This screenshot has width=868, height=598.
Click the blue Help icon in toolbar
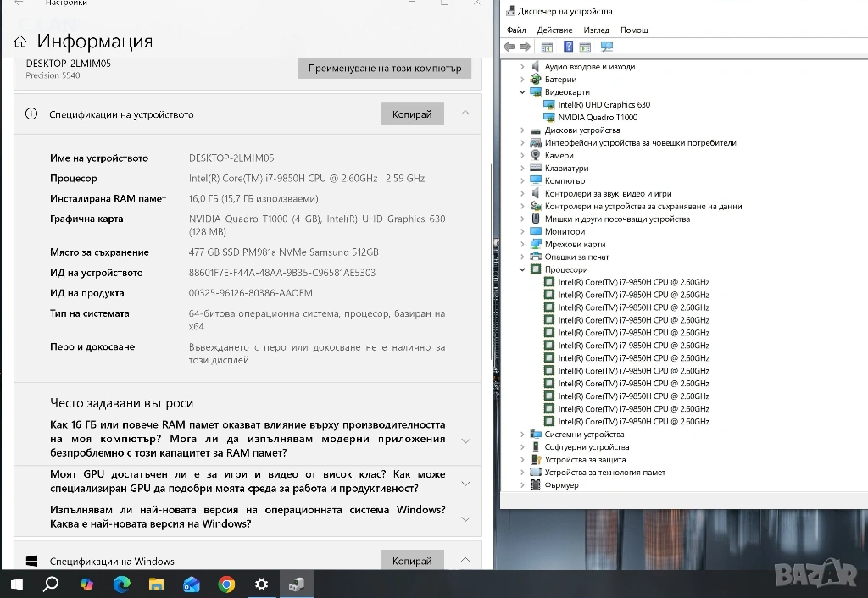point(569,47)
